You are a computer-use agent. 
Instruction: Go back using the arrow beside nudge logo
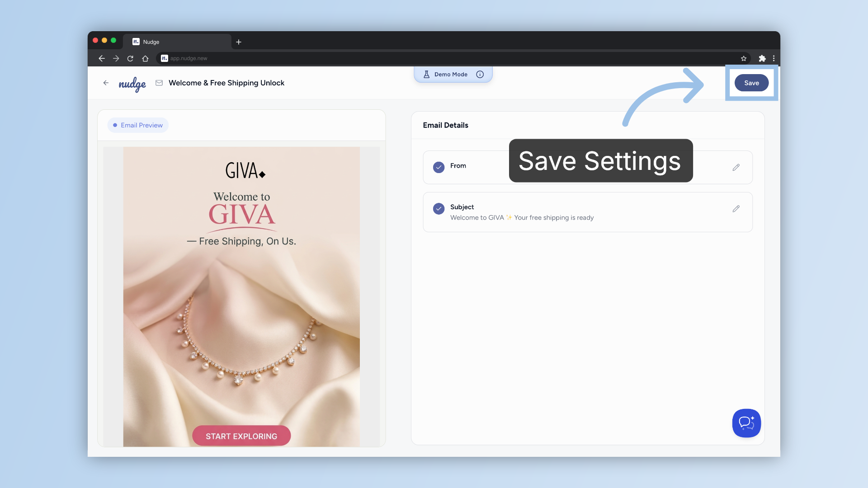click(x=106, y=83)
